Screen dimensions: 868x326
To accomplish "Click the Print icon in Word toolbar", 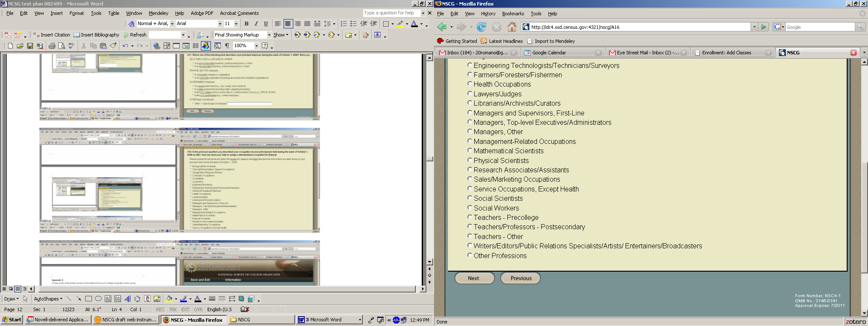I will tap(52, 46).
